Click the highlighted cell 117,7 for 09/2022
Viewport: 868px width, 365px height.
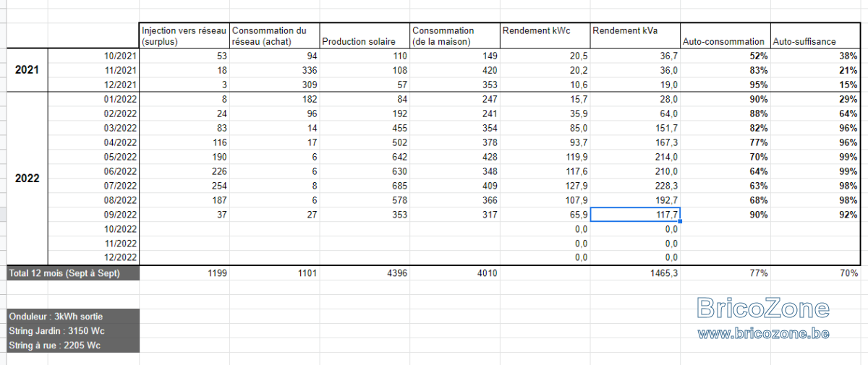click(635, 215)
